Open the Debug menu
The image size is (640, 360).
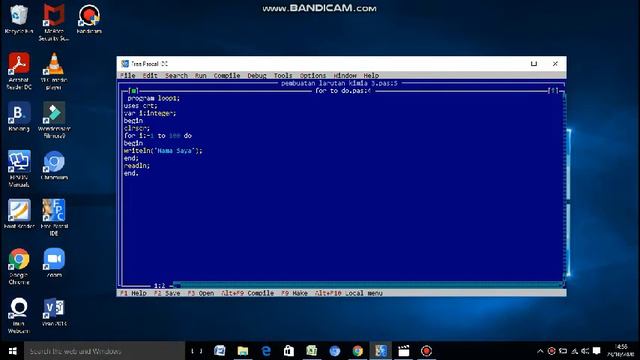pos(257,76)
